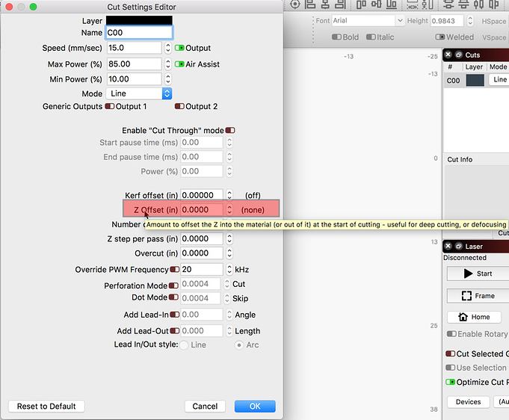Click the black Layer color swatch
The width and height of the screenshot is (509, 420).
139,20
